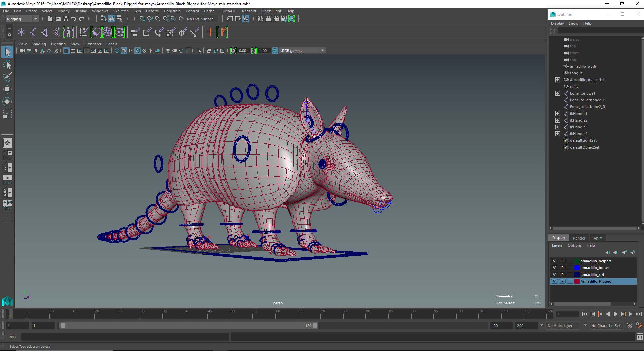Open color of armadillo_helpers layer swatch

pos(577,261)
